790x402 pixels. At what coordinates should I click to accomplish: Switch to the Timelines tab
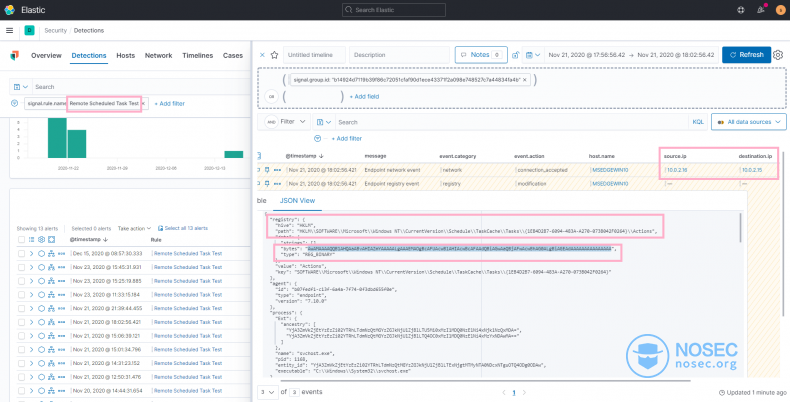[x=198, y=55]
